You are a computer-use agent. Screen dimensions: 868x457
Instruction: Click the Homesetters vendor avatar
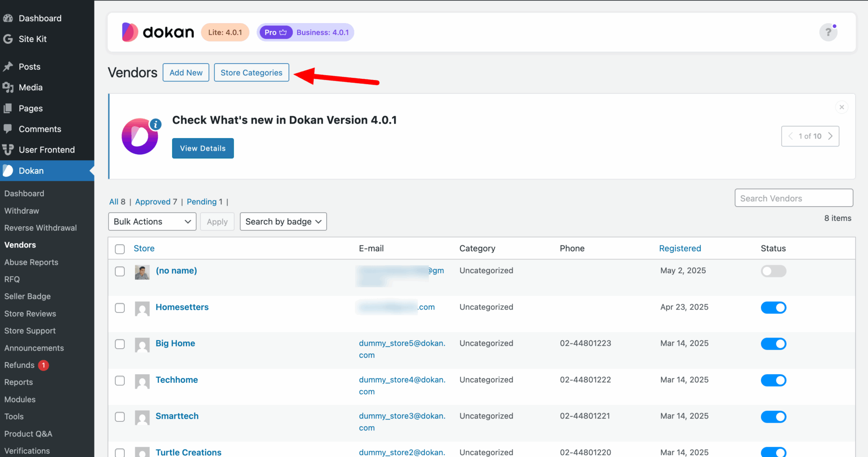tap(142, 309)
